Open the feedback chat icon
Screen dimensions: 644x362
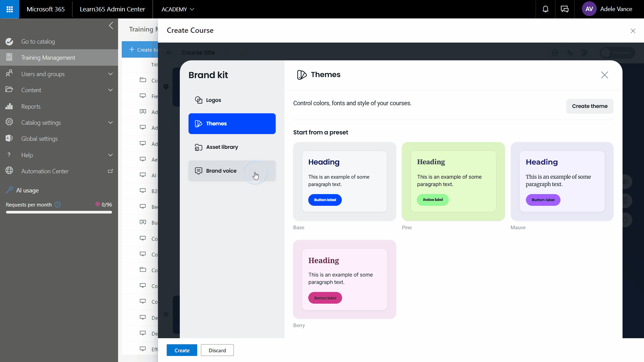pyautogui.click(x=565, y=9)
